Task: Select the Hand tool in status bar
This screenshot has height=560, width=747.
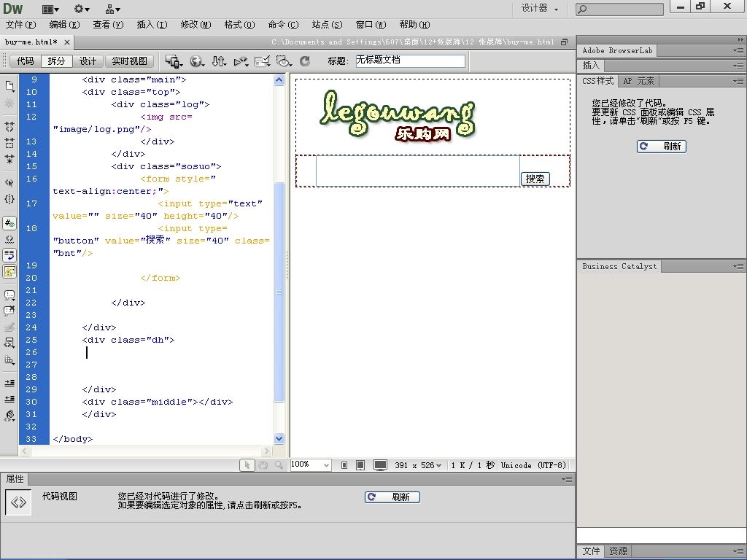Action: tap(263, 465)
